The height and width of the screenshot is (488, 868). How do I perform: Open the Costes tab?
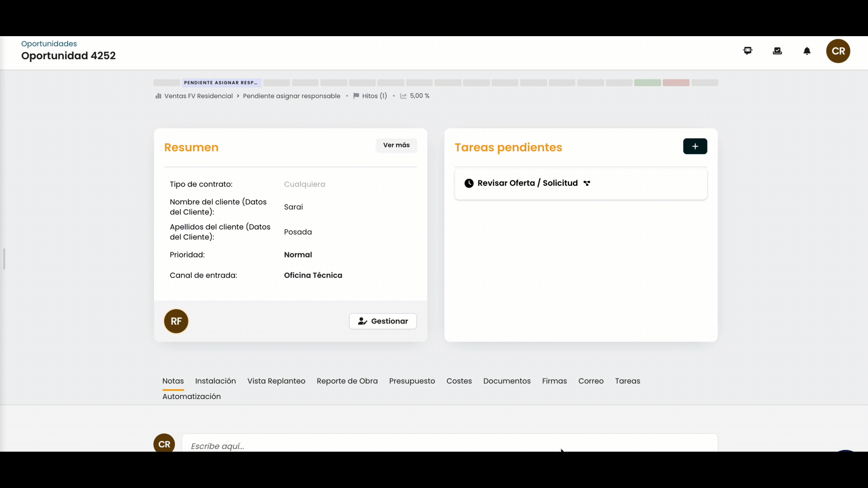point(459,381)
